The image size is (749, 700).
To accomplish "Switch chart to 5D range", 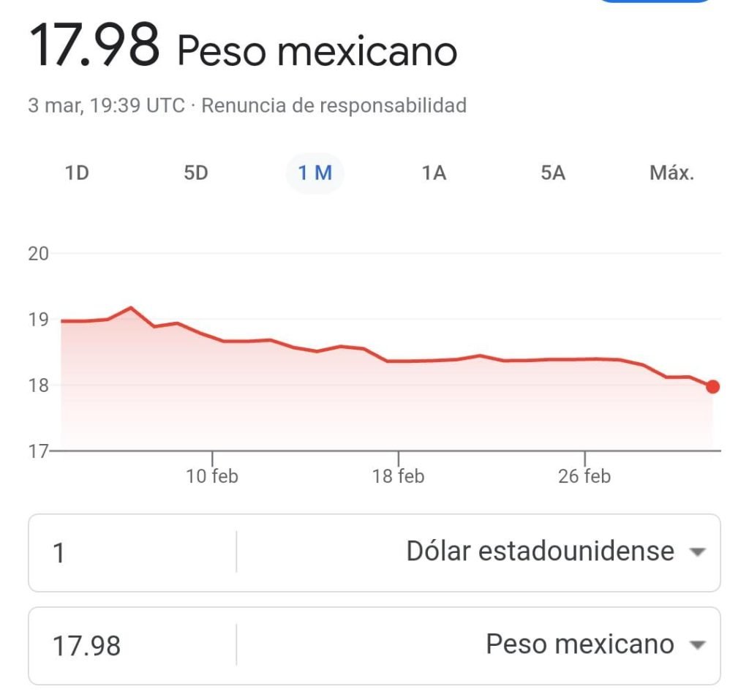I will click(x=195, y=173).
